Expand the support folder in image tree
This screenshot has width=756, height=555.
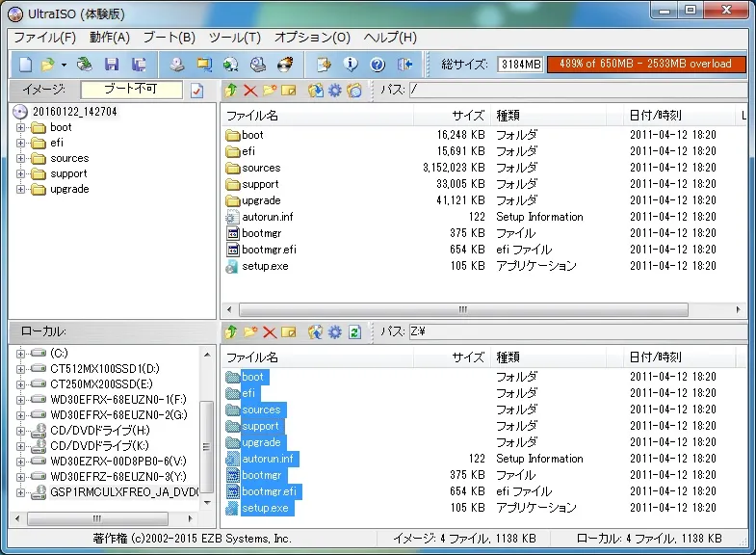pos(21,174)
